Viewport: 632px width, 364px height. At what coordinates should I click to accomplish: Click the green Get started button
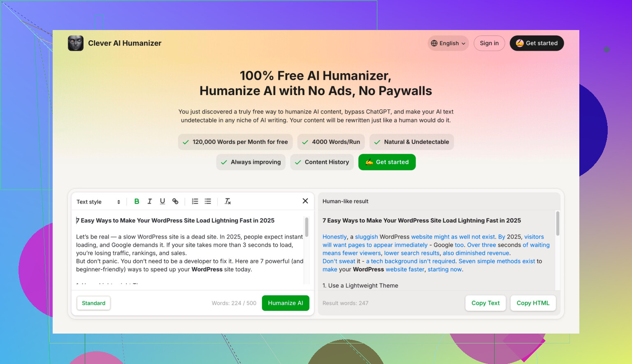(x=387, y=162)
